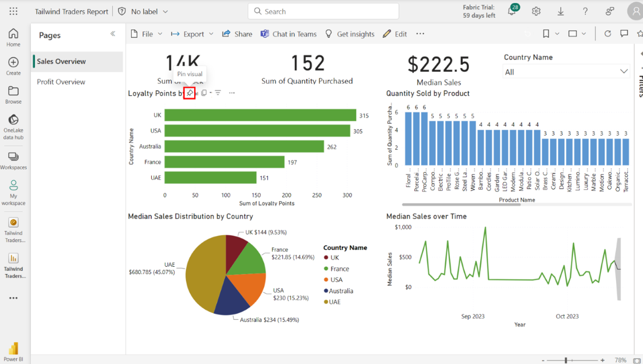643x364 pixels.
Task: Open Workspaces from the sidebar
Action: (13, 160)
